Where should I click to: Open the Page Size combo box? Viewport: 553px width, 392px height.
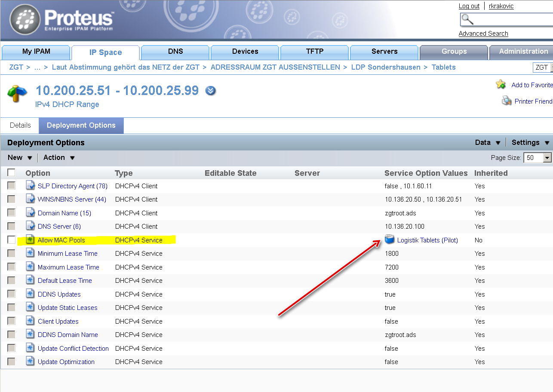[538, 158]
